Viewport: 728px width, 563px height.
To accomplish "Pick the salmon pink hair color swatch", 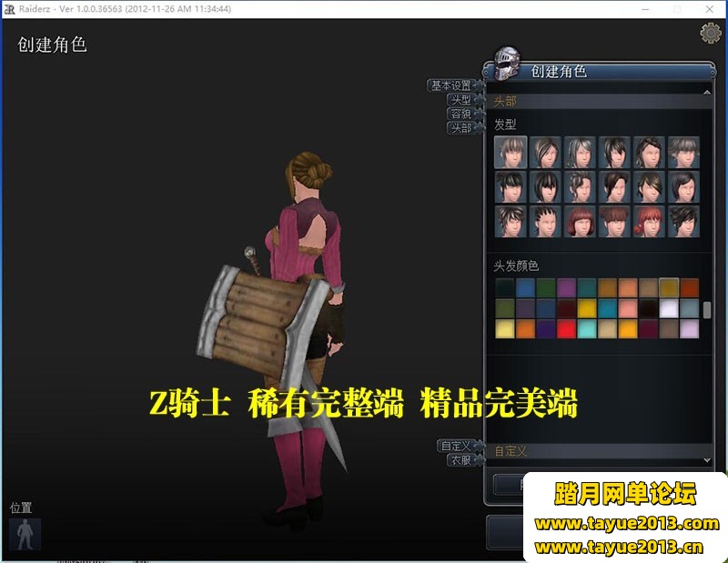I will point(628,308).
